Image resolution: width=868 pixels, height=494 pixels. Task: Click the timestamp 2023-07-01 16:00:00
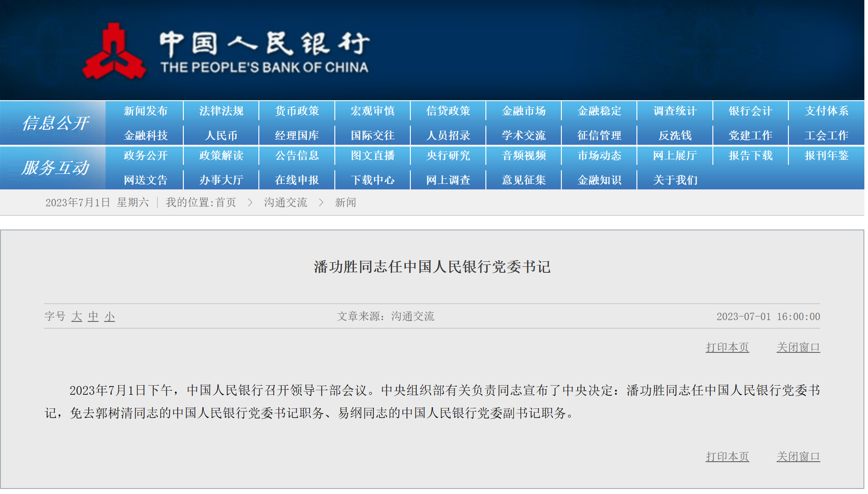[x=768, y=316]
